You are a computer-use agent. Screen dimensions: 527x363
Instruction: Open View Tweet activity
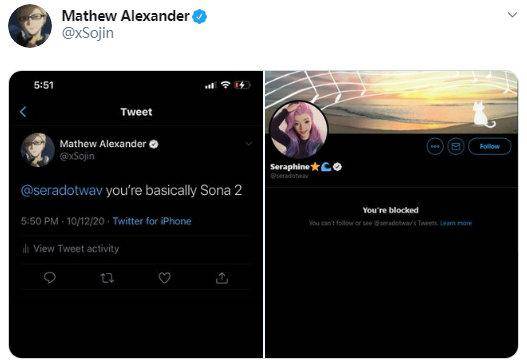71,249
